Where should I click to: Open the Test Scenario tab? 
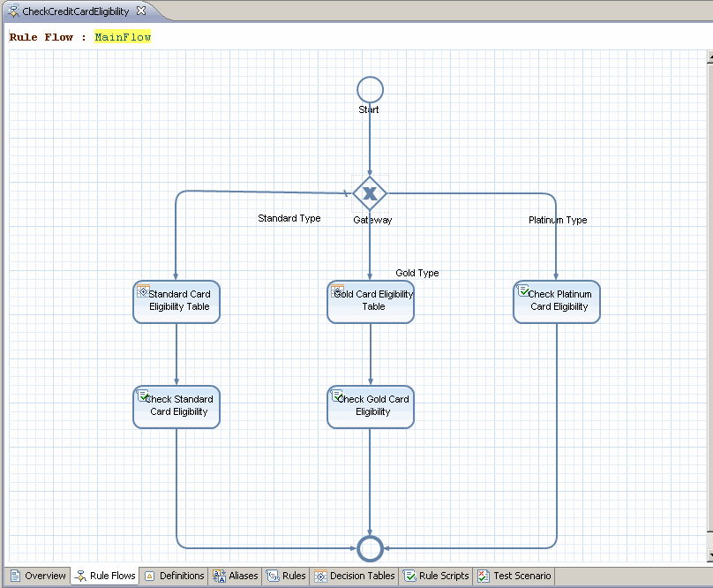(x=514, y=576)
